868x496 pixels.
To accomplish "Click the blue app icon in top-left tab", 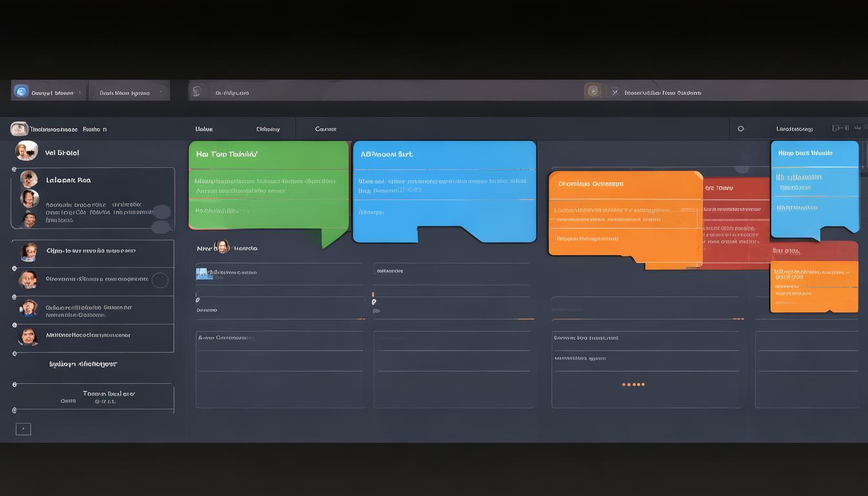I will coord(21,92).
